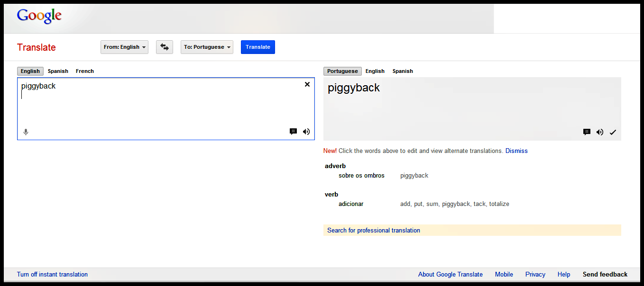644x286 pixels.
Task: Click 'sum' in verb synonyms
Action: click(x=432, y=204)
